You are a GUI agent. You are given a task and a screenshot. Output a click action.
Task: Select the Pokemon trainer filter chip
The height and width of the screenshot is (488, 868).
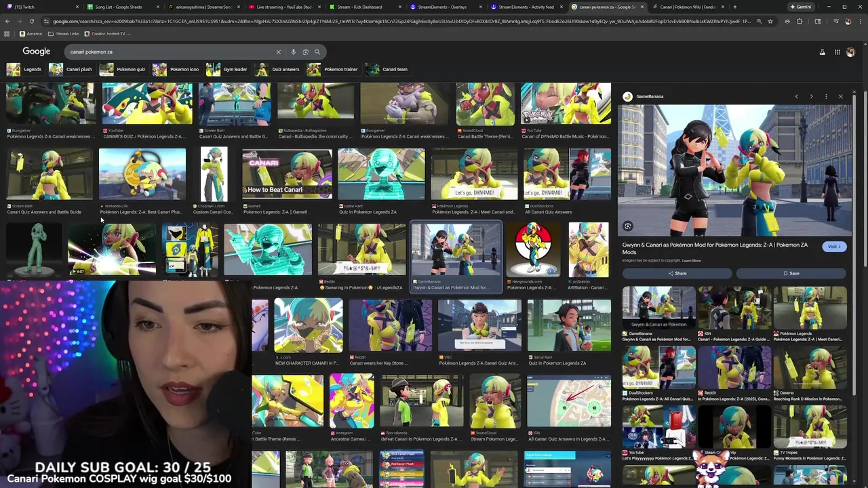pos(333,69)
